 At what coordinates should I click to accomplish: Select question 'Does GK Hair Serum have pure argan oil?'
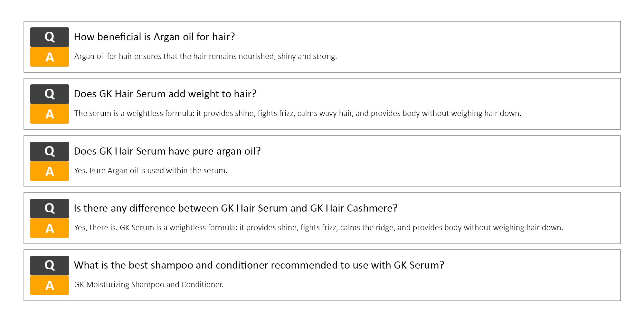pos(167,151)
